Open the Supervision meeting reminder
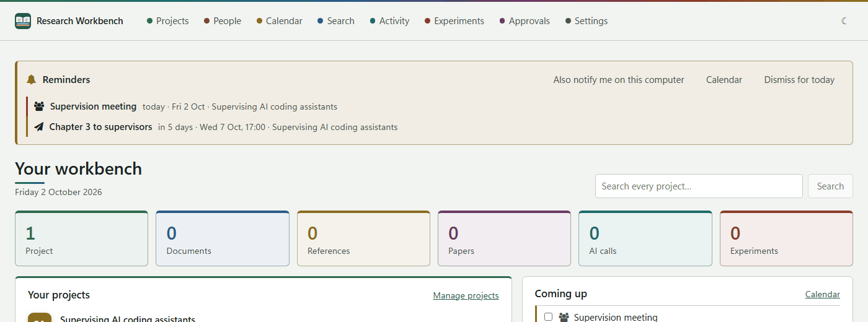 click(x=93, y=107)
